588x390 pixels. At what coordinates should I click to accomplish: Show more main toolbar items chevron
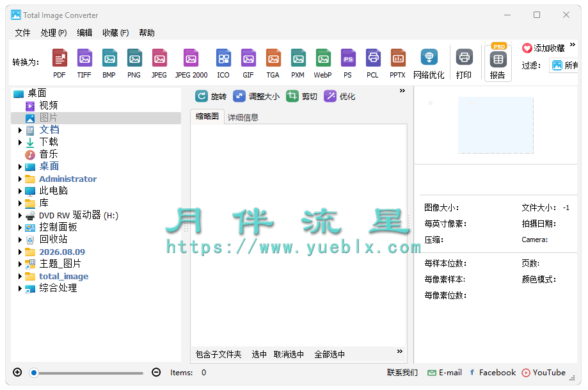573,45
